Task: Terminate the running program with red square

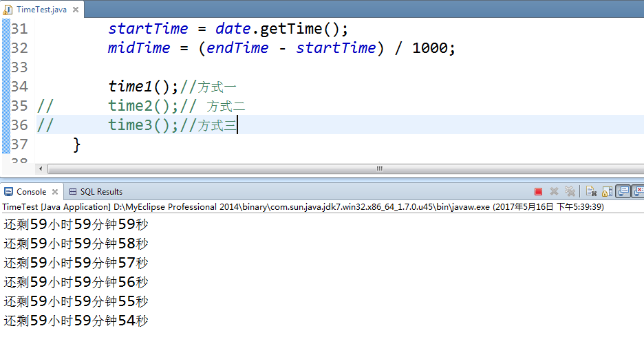Action: point(538,192)
